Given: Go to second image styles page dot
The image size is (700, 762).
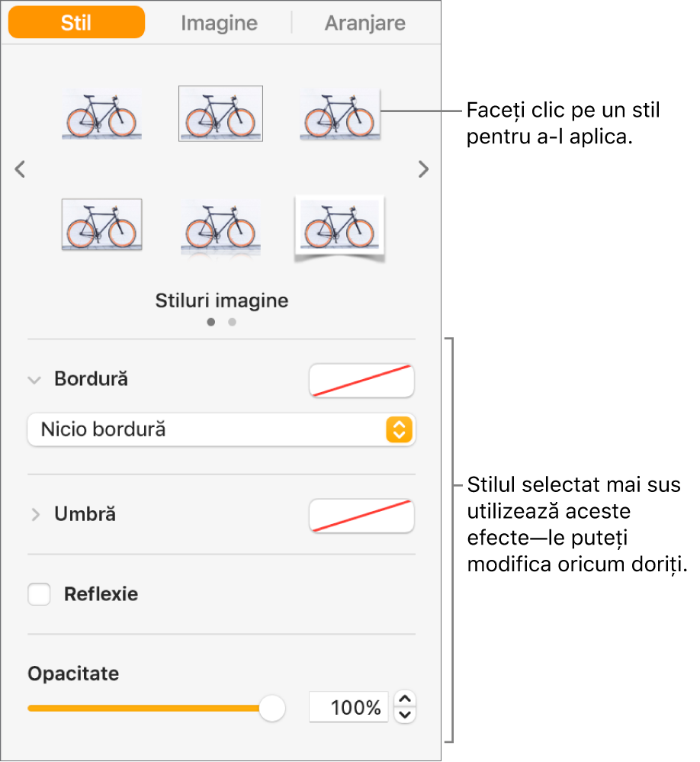Looking at the screenshot, I should 233,322.
